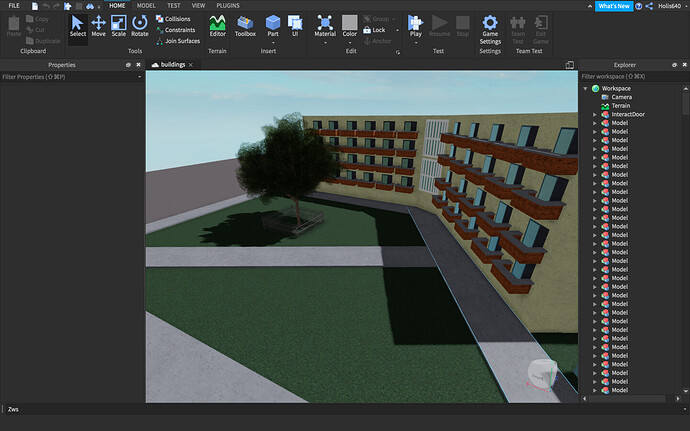Open the Material dropdown arrow
The image size is (690, 431).
click(x=325, y=43)
